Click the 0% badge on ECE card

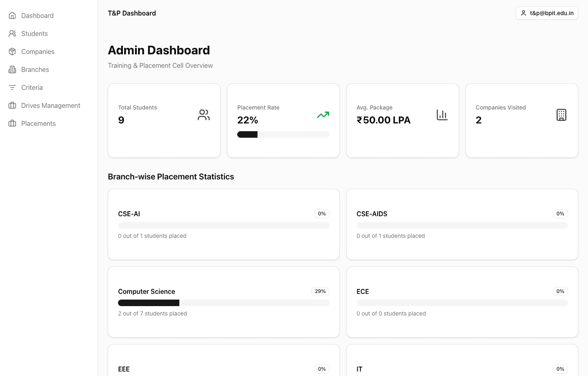pos(561,291)
